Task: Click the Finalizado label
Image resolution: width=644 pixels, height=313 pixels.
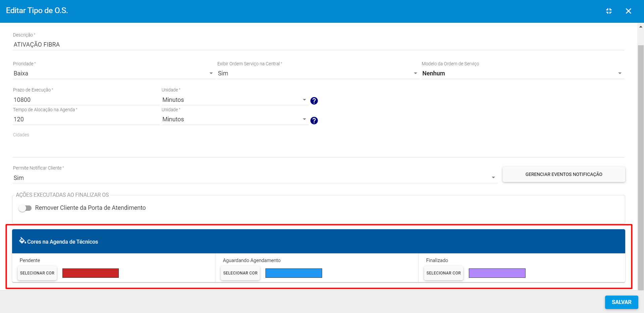Action: click(437, 260)
